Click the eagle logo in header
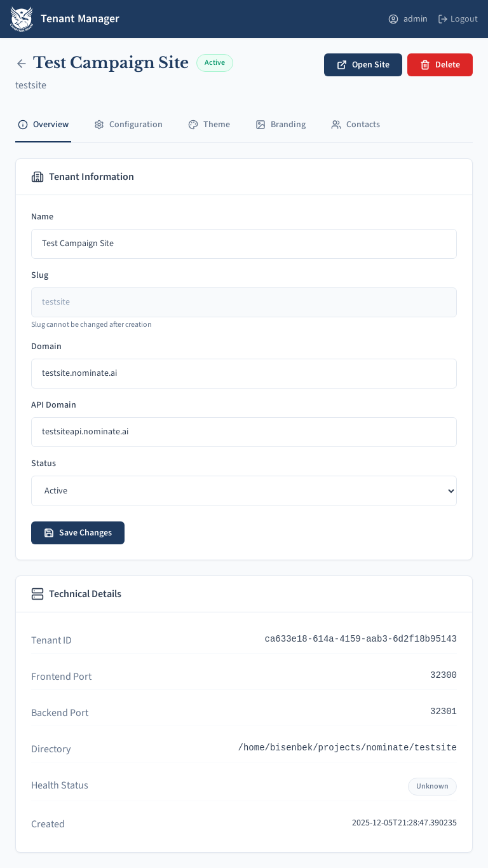The width and height of the screenshot is (488, 868). [x=22, y=19]
